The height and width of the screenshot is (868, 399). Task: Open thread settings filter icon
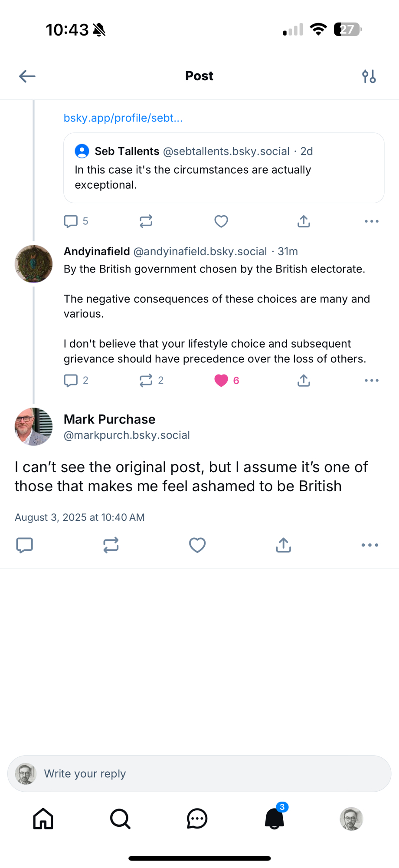click(369, 76)
